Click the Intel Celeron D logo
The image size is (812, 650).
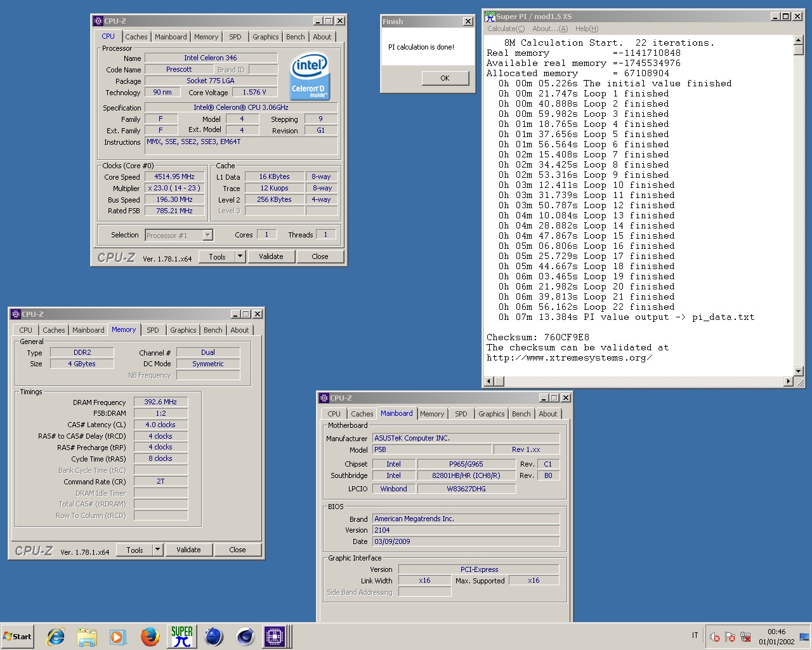[x=310, y=76]
